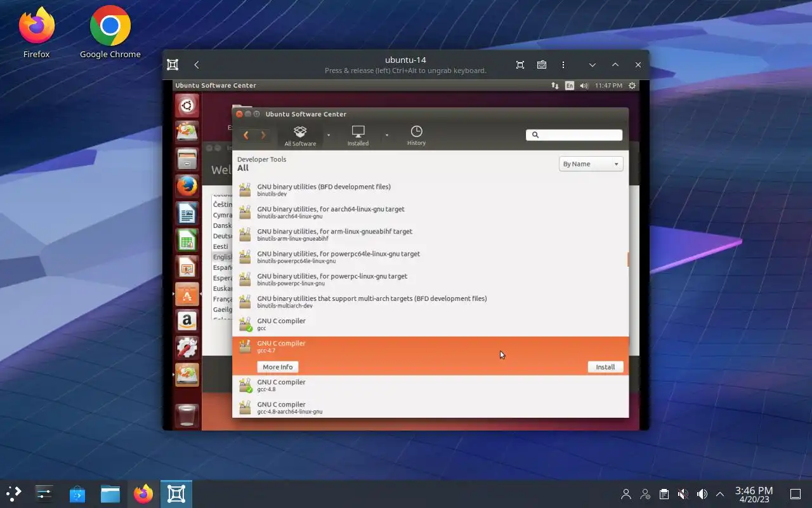This screenshot has height=508, width=812.
Task: Click the binutils-dev package icon
Action: 245,190
